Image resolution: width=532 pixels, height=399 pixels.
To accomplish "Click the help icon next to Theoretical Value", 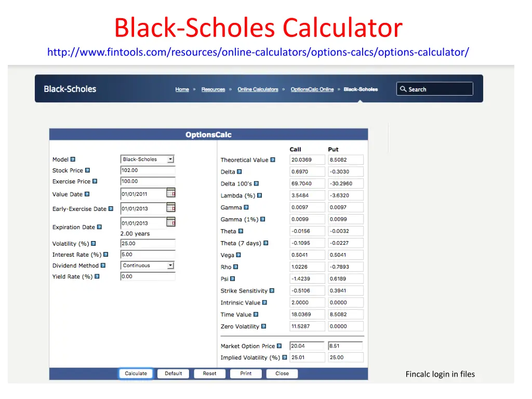I will point(273,160).
